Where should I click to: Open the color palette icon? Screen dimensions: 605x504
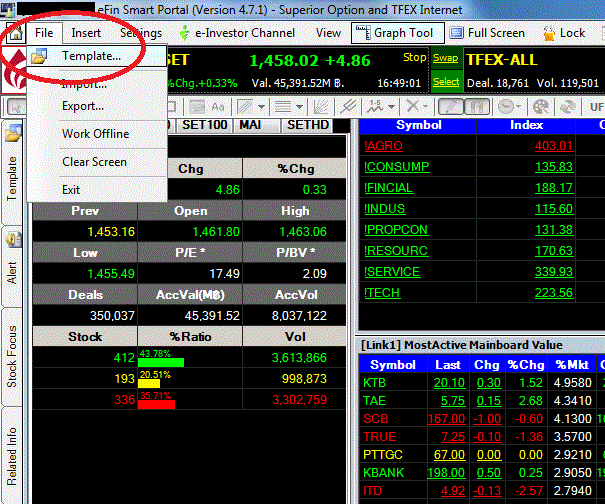[x=541, y=107]
